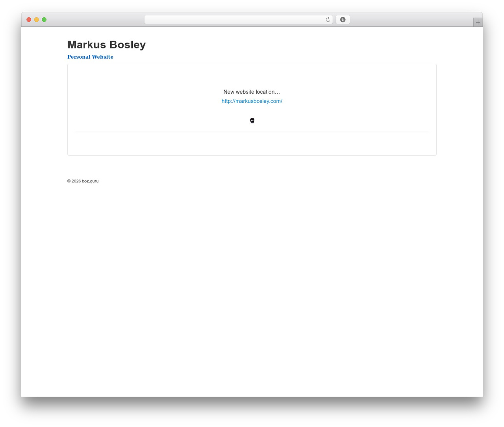Minimize the window with yellow button
This screenshot has height=427, width=504.
point(37,20)
